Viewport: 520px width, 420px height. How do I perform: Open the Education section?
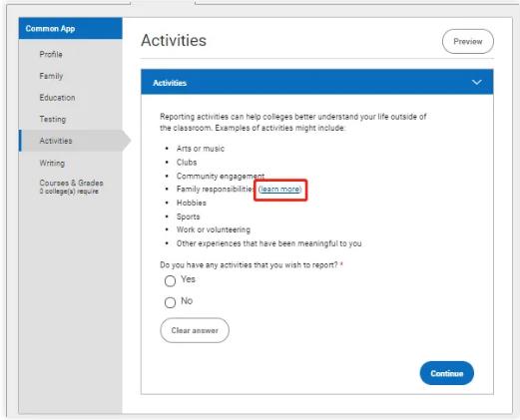pos(57,98)
